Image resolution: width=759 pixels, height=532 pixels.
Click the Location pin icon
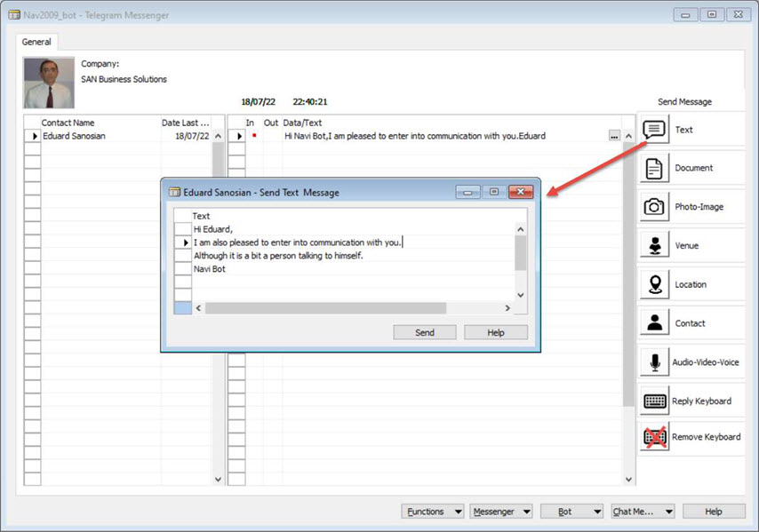654,284
